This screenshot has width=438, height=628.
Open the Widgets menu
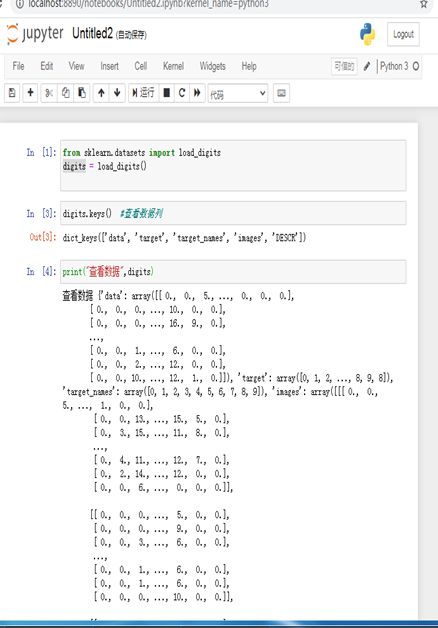[213, 66]
